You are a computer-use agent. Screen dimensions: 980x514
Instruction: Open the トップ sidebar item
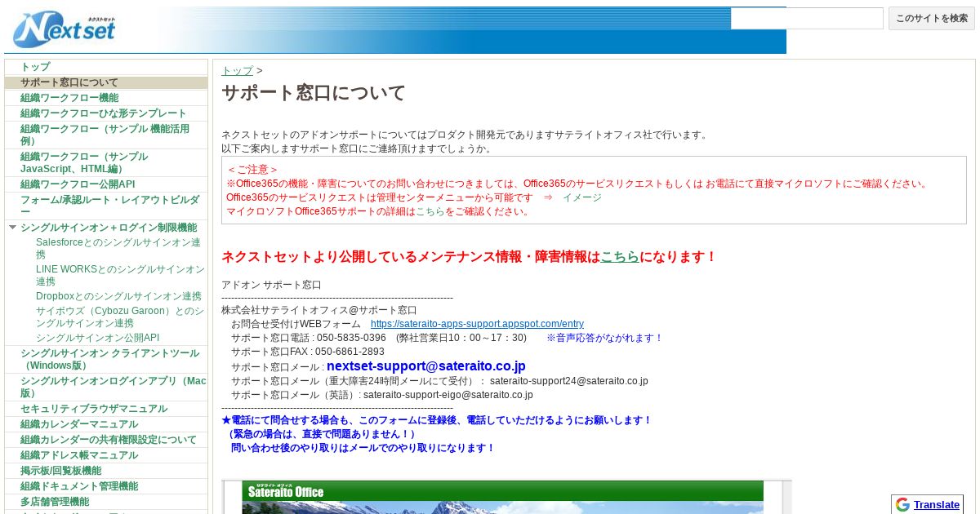pyautogui.click(x=35, y=67)
